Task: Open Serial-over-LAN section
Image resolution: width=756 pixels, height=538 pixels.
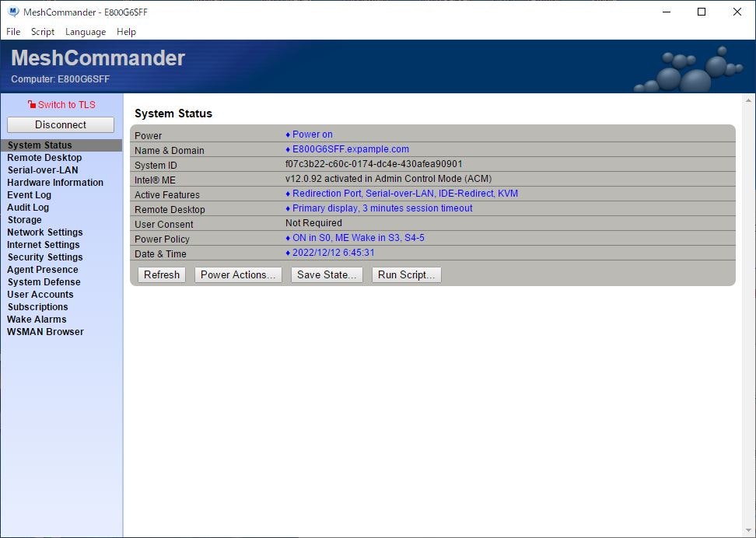Action: [x=43, y=170]
